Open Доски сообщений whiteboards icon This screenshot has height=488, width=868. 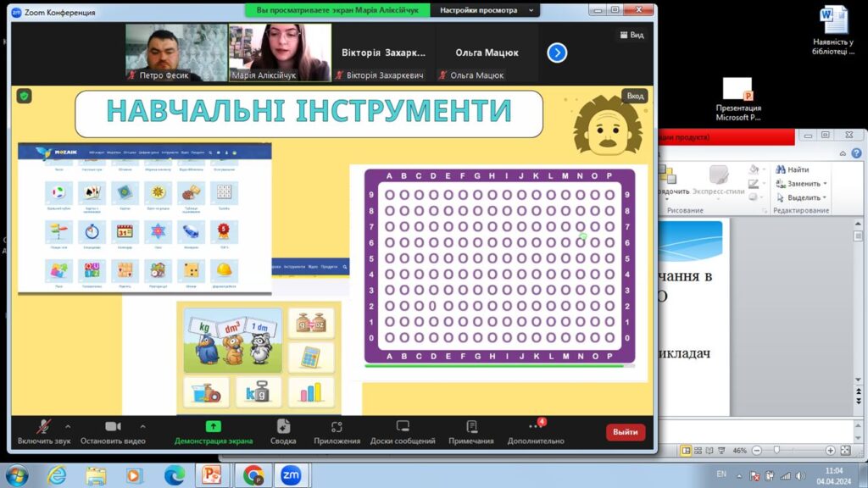[x=403, y=427]
